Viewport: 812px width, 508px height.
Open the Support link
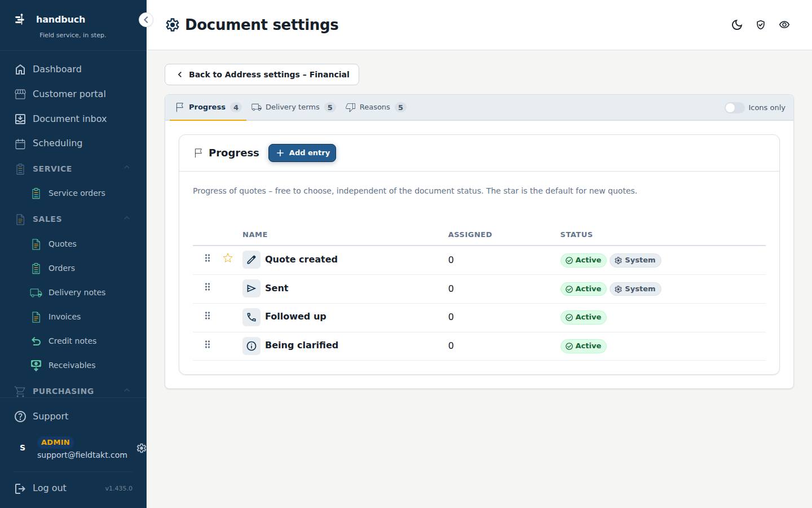tap(73, 417)
